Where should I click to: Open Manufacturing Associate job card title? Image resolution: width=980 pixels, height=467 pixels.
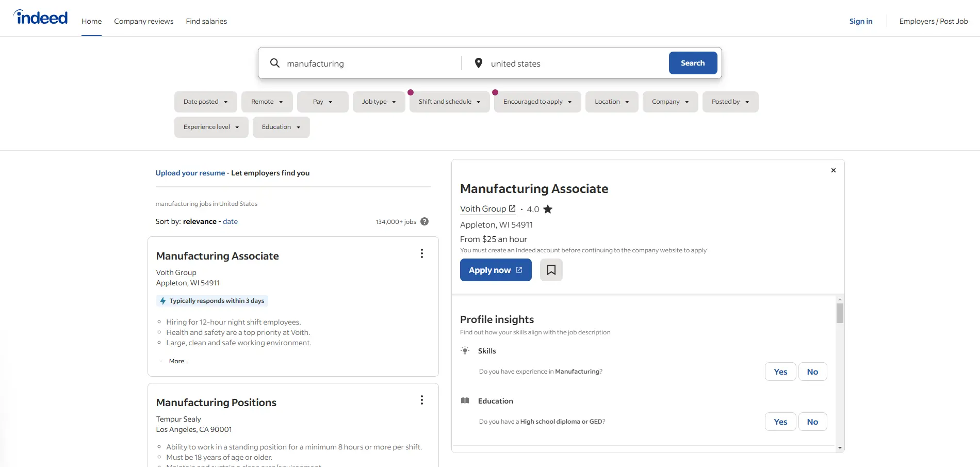tap(217, 256)
